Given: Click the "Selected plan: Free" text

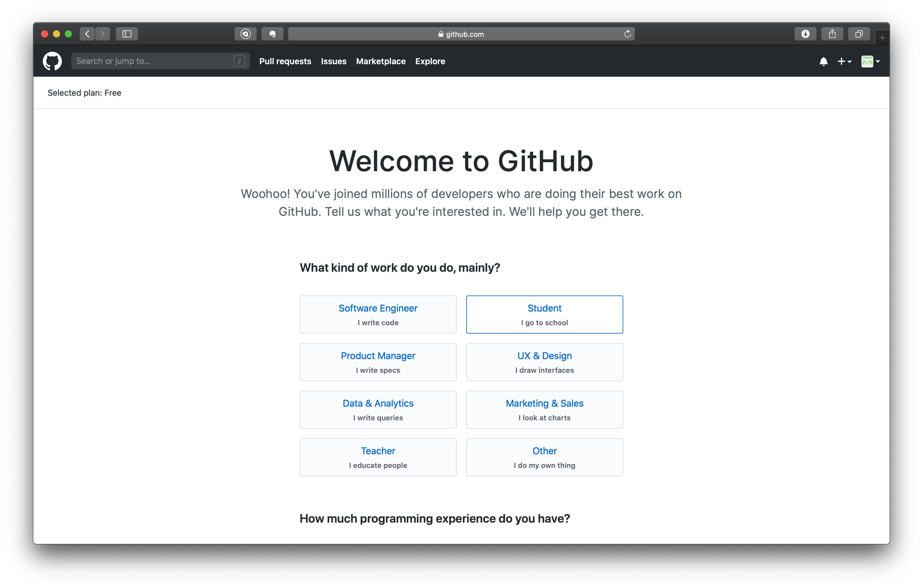Looking at the screenshot, I should [x=84, y=93].
